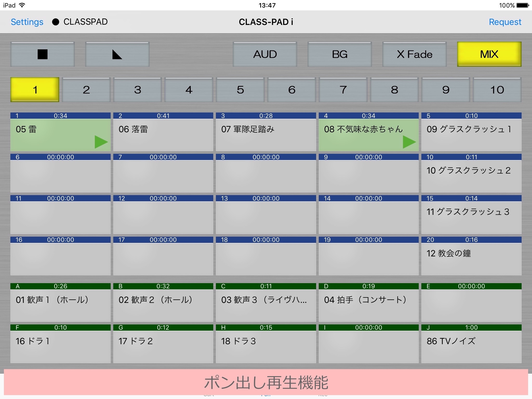Screen dimensions: 532x399
Task: Play pad 20 12 教会の鐘
Action: (471, 256)
